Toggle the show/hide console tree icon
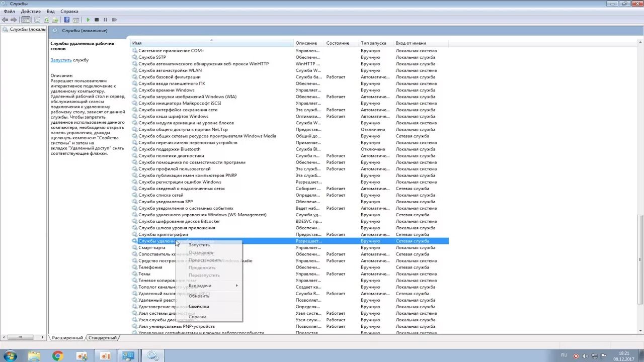 [26, 20]
